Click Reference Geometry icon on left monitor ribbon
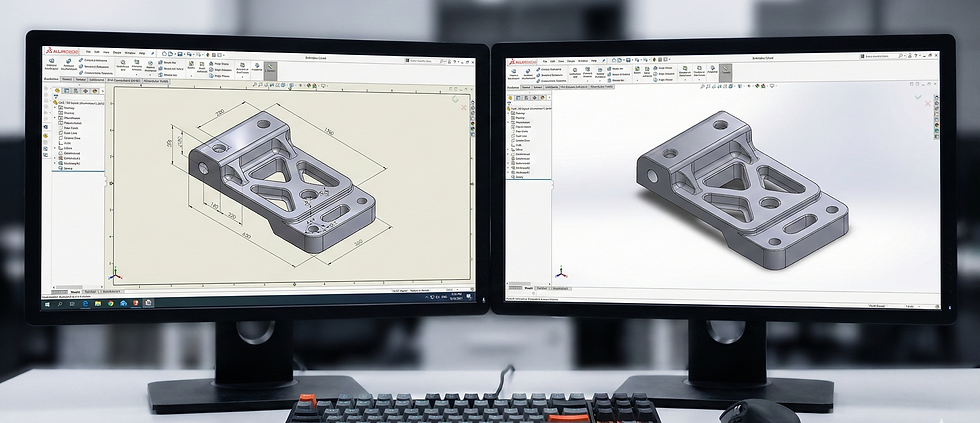 pyautogui.click(x=242, y=64)
